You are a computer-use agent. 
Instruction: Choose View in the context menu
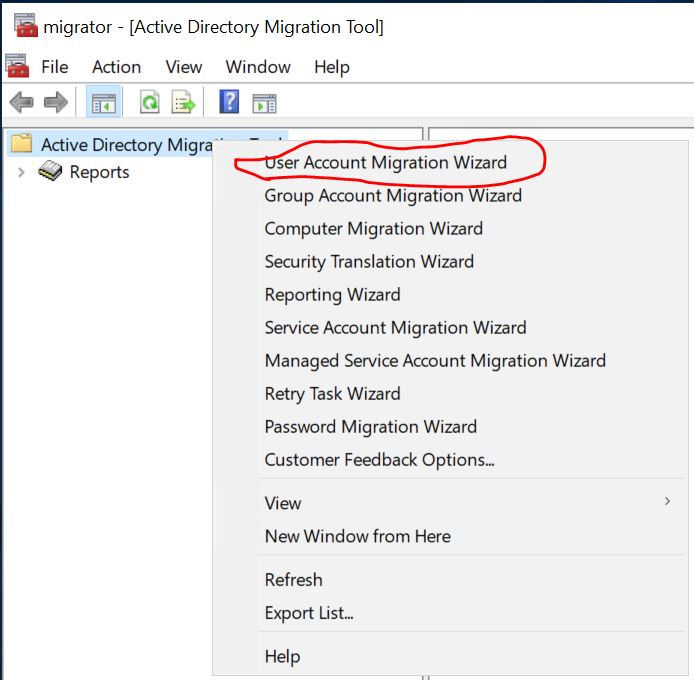click(283, 503)
